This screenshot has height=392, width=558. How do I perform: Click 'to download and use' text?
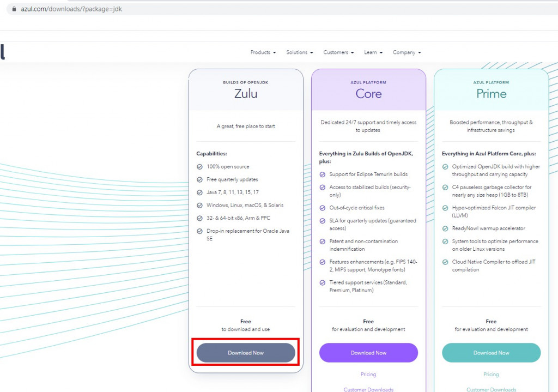(246, 329)
